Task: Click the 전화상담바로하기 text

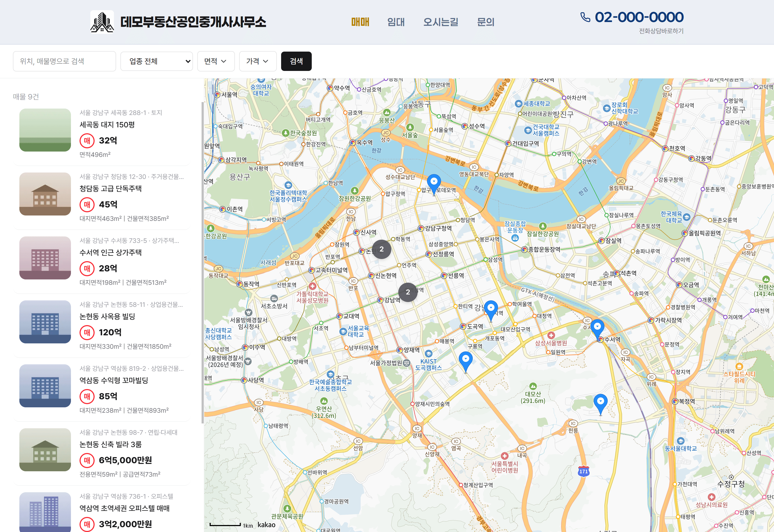Action: (661, 31)
